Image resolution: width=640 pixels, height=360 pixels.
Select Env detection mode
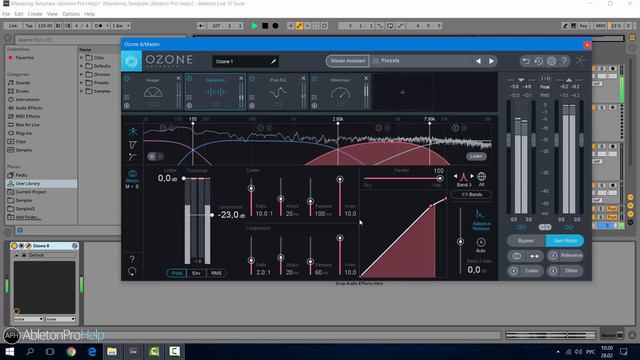(x=196, y=273)
